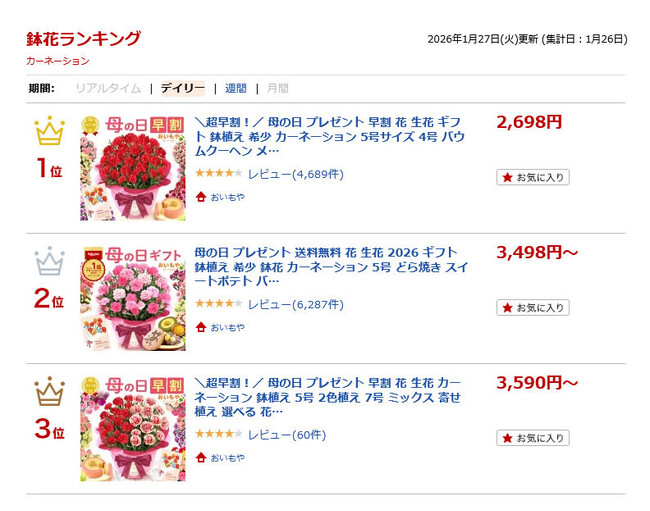
Task: Click the shop house icon on second item
Action: coord(201,327)
